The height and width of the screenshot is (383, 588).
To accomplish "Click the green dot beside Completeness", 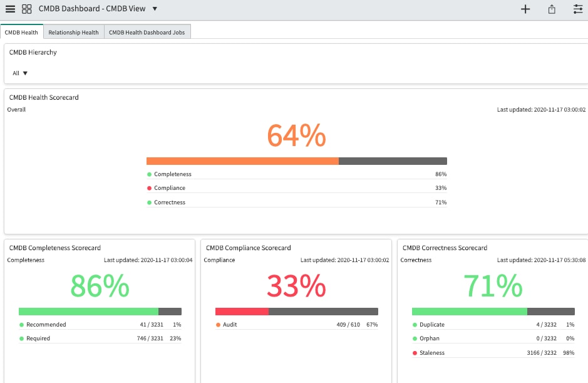I will (x=148, y=174).
